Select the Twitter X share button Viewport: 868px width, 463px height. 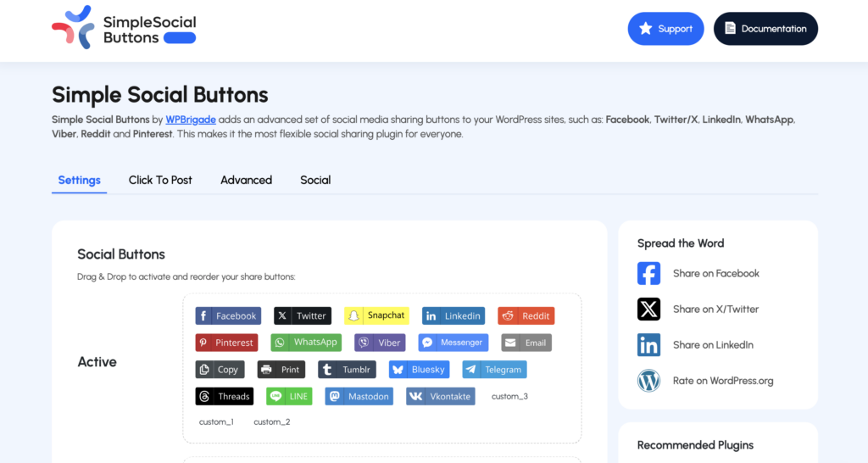tap(303, 315)
